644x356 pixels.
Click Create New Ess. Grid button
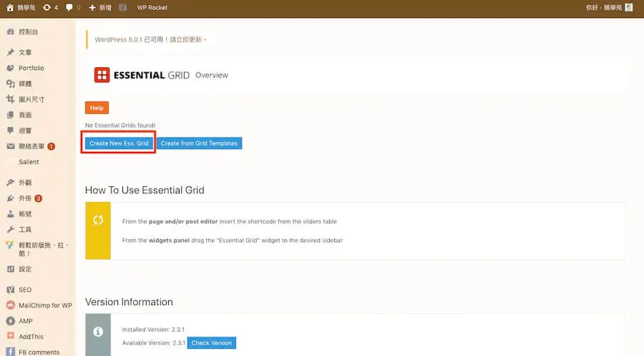119,143
